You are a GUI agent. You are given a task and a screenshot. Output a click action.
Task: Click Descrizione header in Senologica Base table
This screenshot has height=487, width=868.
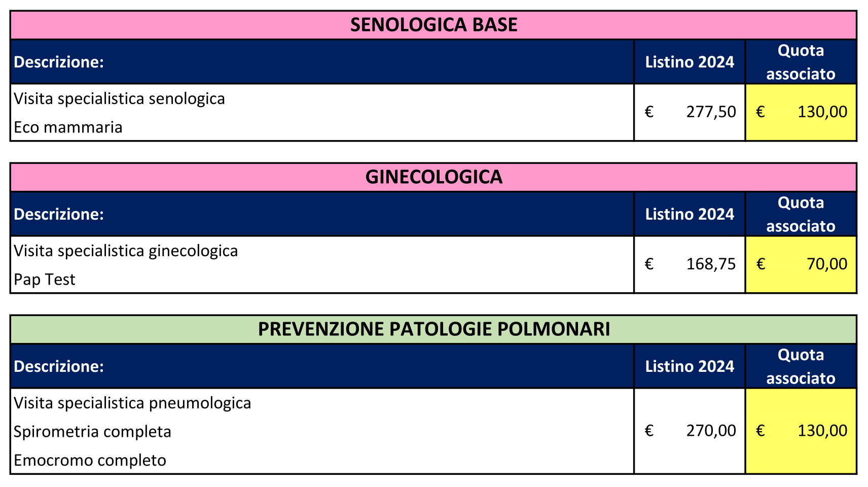[x=59, y=62]
